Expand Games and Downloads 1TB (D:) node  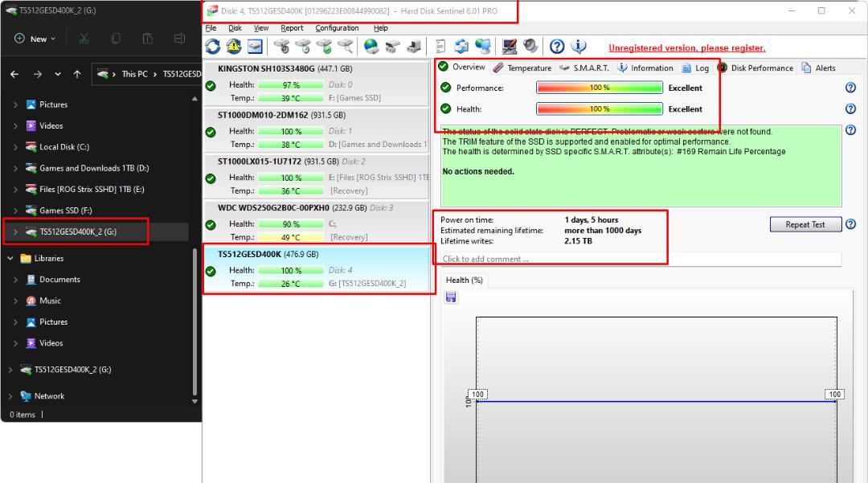15,168
